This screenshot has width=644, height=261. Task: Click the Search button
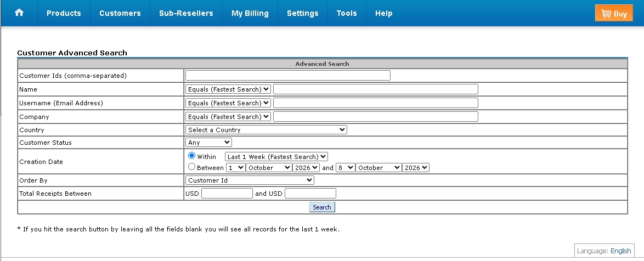(322, 207)
